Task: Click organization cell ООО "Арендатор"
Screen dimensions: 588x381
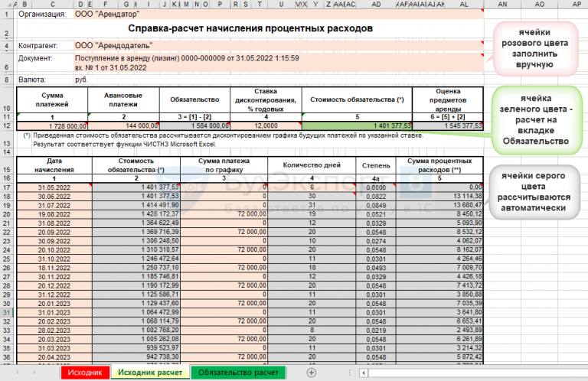Action: 279,15
